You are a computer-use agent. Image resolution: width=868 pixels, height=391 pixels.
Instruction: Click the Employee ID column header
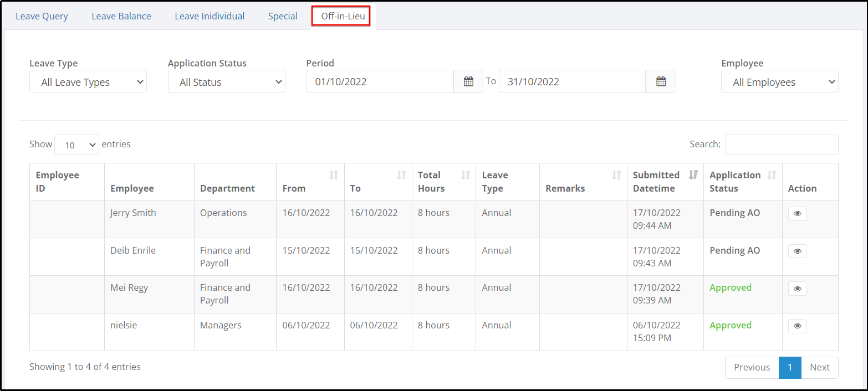pos(67,182)
